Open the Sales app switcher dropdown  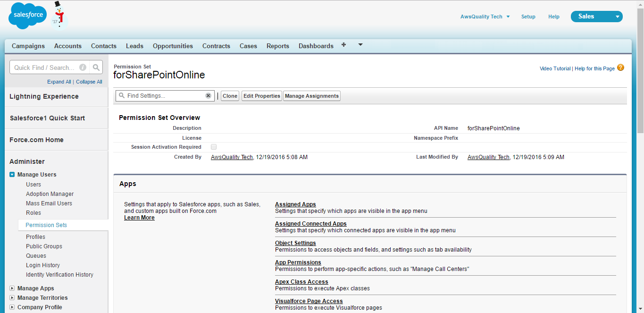[x=597, y=17]
